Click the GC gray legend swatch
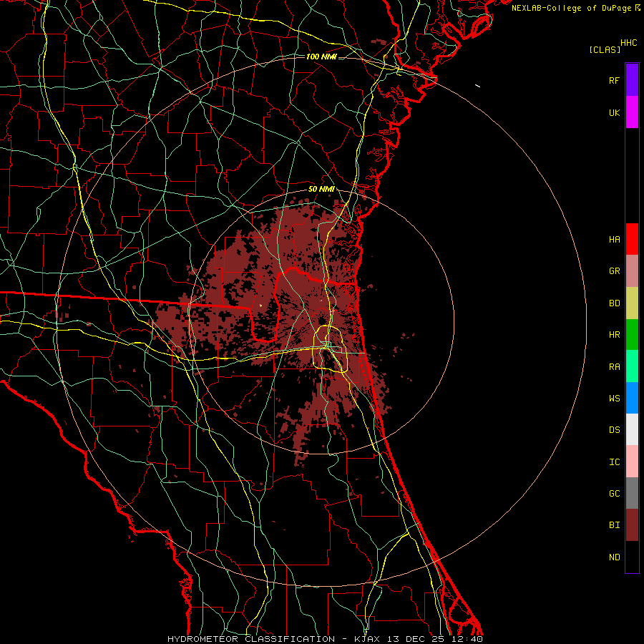Viewport: 644px width, 644px height. tap(632, 493)
